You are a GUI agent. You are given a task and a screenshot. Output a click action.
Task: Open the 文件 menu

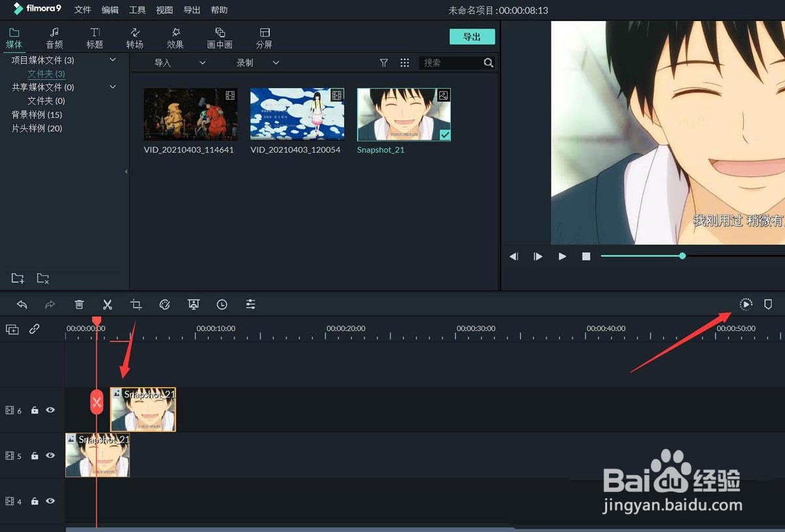82,10
